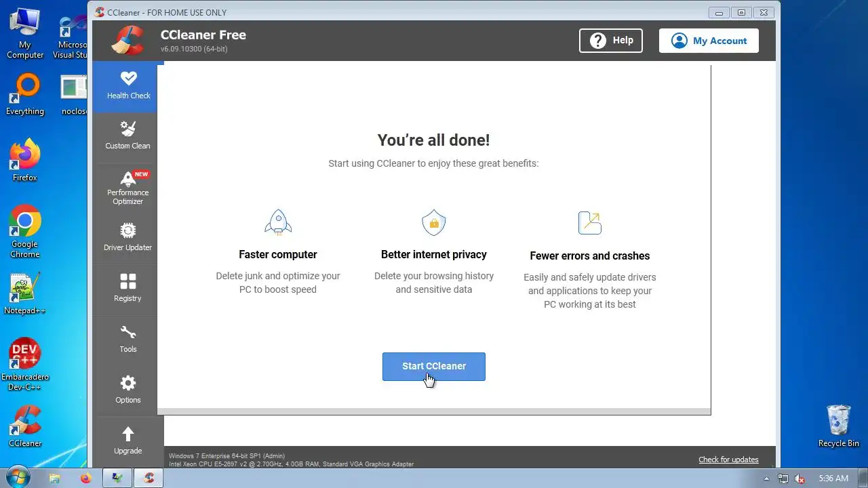The height and width of the screenshot is (488, 868).
Task: Click the Windows 7 Enterprise system info line
Action: 227,456
